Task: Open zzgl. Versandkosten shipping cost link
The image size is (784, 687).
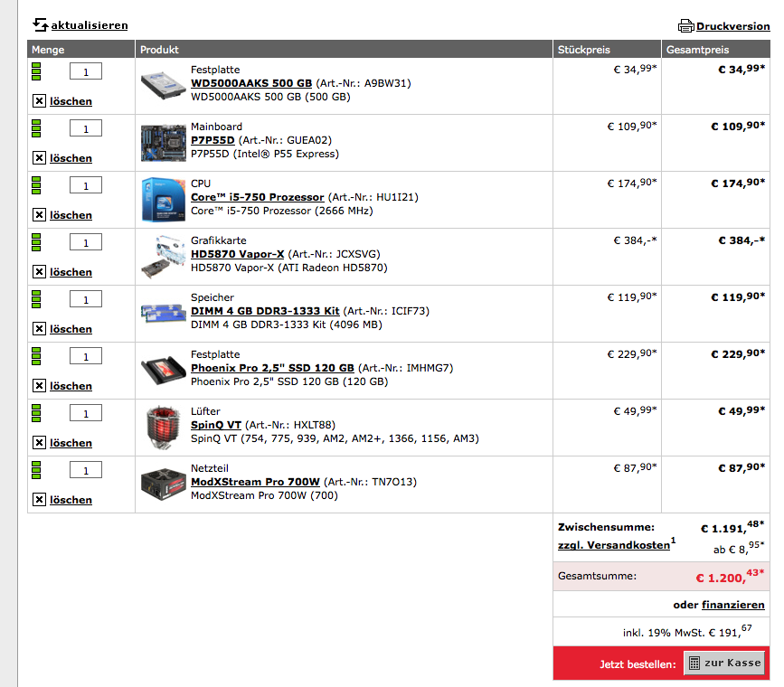Action: point(614,545)
